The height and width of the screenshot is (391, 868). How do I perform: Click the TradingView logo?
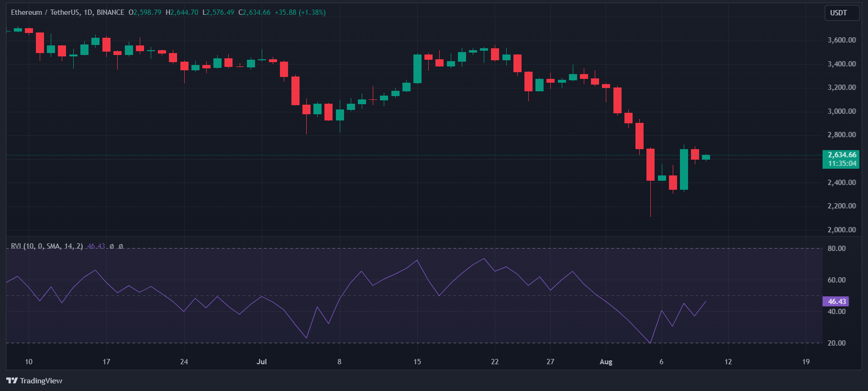(x=34, y=380)
